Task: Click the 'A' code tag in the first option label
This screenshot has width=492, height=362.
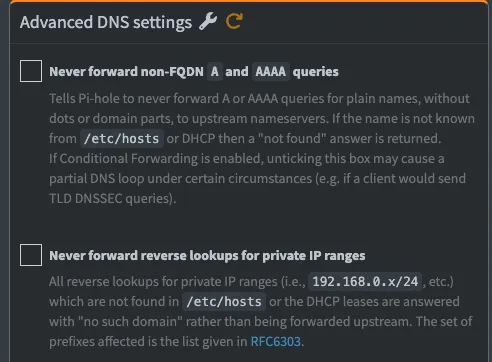Action: 215,71
